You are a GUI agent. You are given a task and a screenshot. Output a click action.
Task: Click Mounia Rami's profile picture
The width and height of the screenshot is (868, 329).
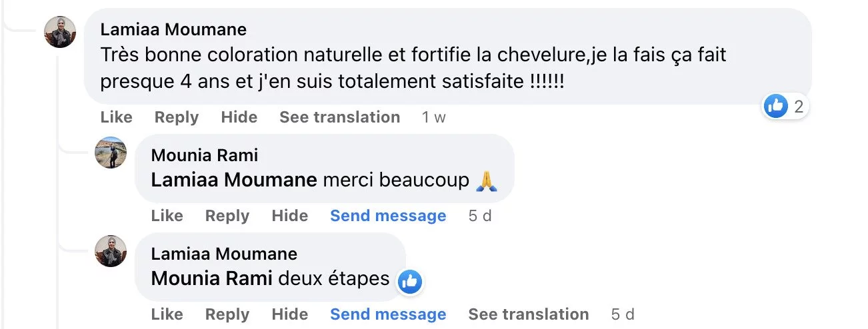click(111, 153)
